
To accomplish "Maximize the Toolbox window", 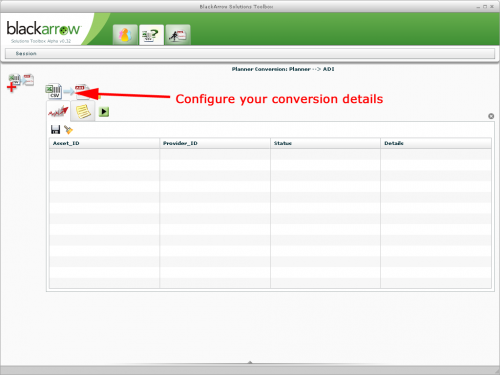I will click(x=485, y=7).
